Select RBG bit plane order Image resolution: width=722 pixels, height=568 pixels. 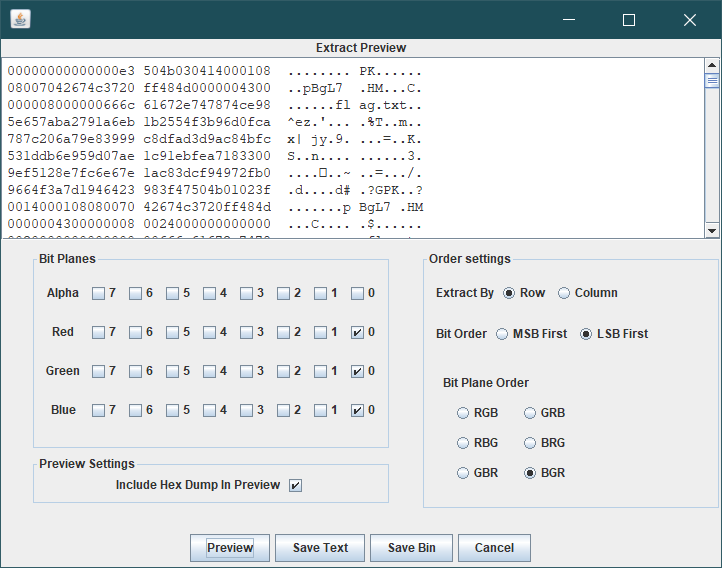[x=463, y=443]
